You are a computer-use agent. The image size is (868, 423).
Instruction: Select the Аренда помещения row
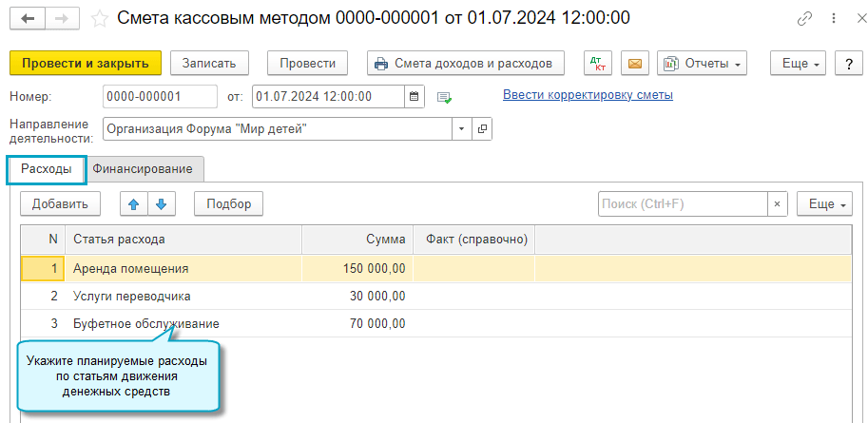pos(436,268)
